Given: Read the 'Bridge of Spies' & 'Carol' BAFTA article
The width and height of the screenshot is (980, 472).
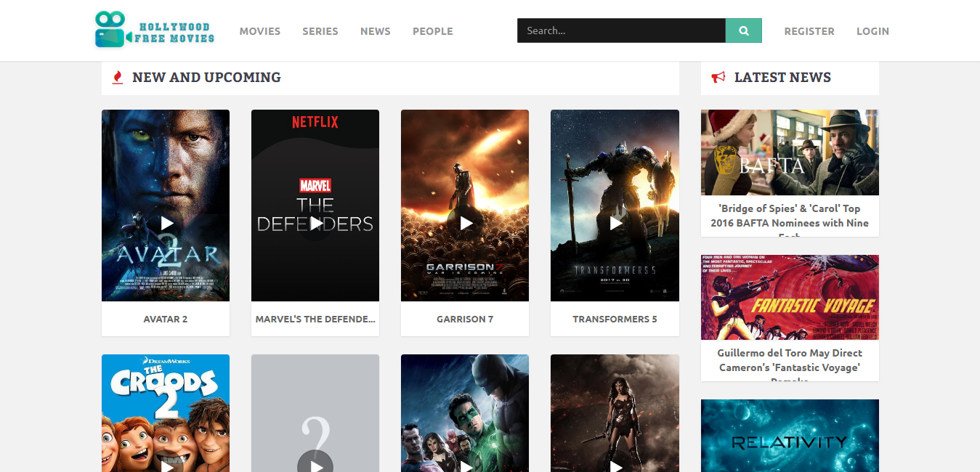Looking at the screenshot, I should tap(790, 221).
